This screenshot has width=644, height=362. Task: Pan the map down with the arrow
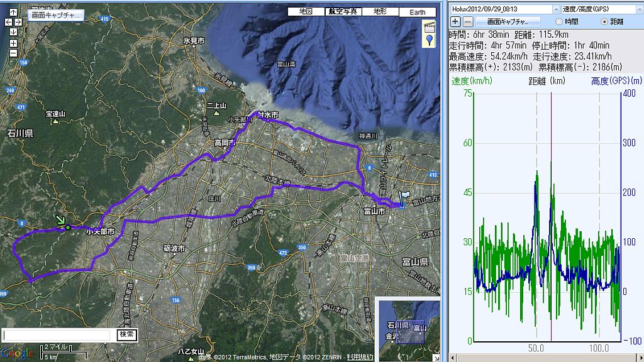(x=14, y=31)
